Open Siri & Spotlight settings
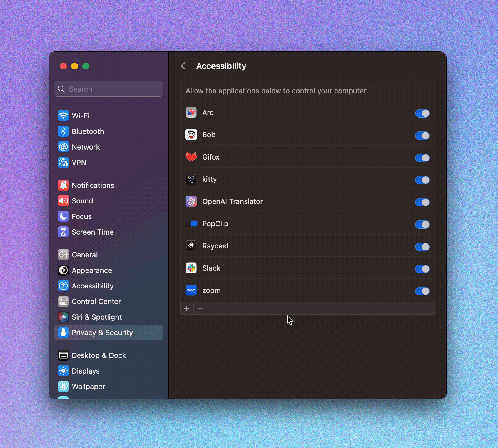 (96, 317)
